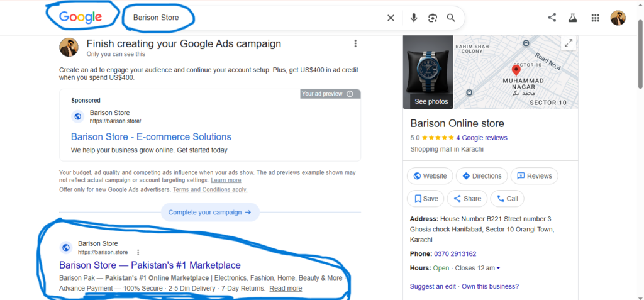
Task: Click https://barison.store/ URL in ad preview
Action: 116,121
